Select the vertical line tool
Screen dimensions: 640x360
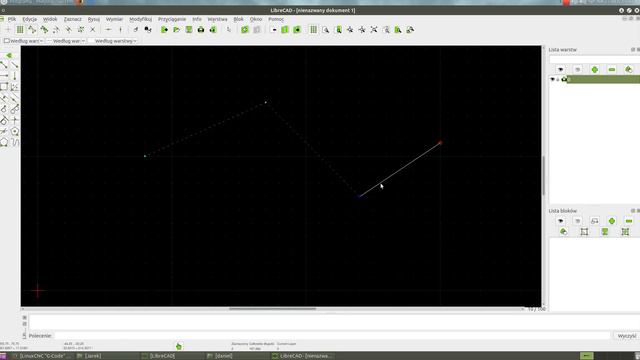(15, 76)
